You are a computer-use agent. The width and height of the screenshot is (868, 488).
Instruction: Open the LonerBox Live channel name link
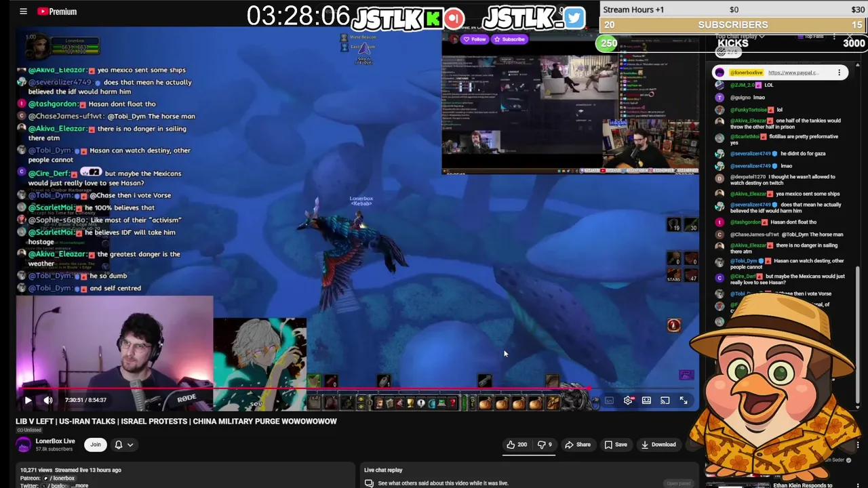coord(56,441)
